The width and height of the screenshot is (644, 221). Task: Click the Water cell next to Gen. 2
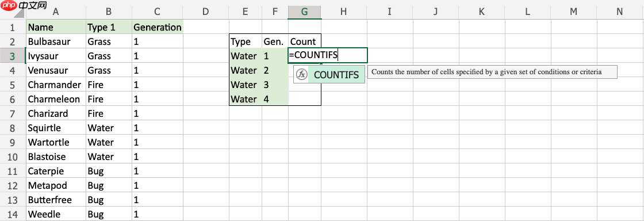[246, 70]
